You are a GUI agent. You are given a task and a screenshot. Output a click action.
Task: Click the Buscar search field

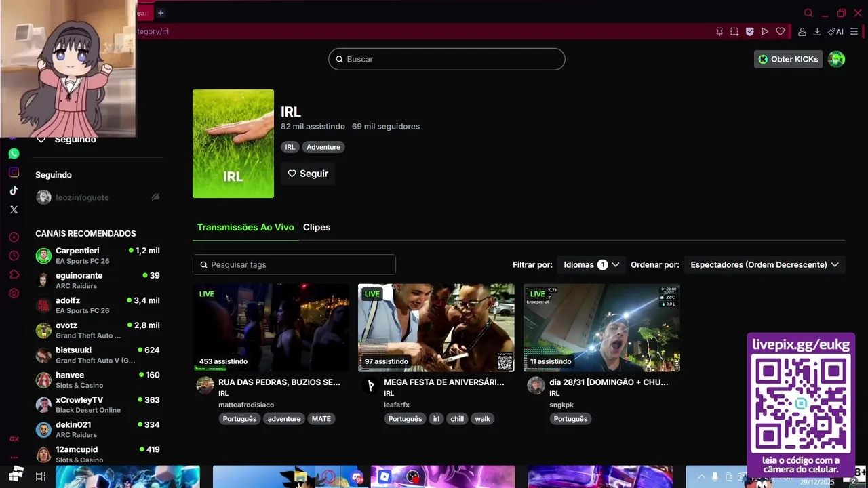click(x=446, y=59)
